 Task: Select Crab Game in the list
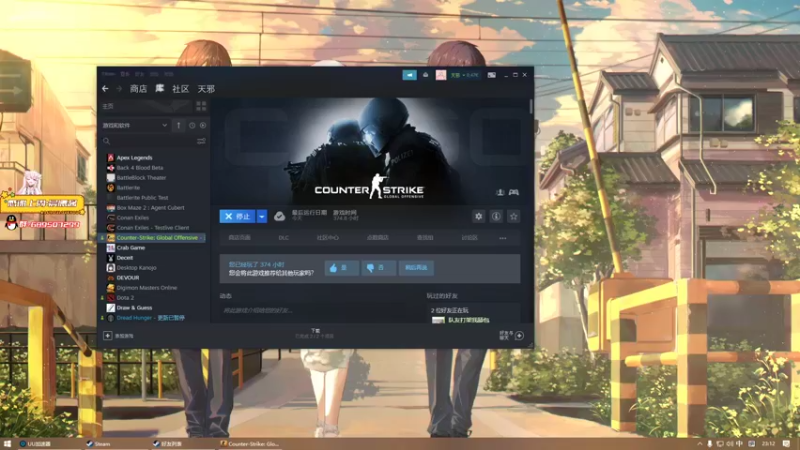click(x=131, y=247)
